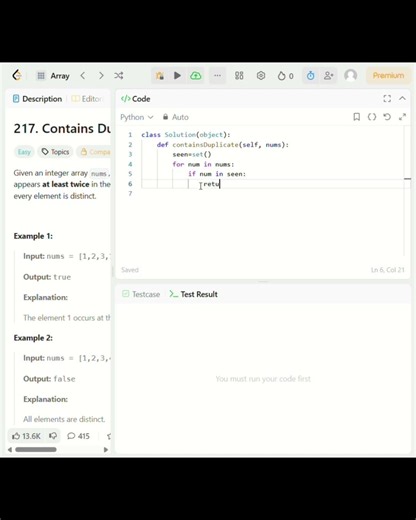Click the 'Example 2:' heading
Image resolution: width=416 pixels, height=520 pixels.
pyautogui.click(x=33, y=338)
